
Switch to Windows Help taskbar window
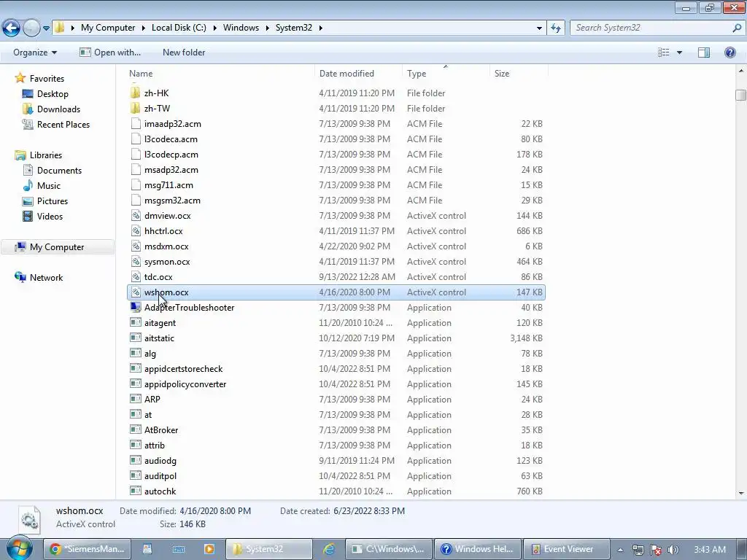479,549
